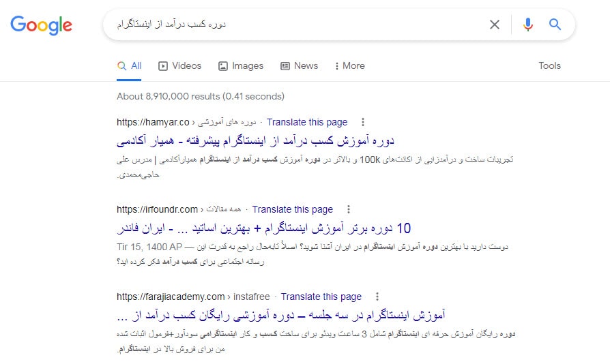This screenshot has width=610, height=364.
Task: Open three-dot menu for hamyar.co result
Action: pos(362,122)
